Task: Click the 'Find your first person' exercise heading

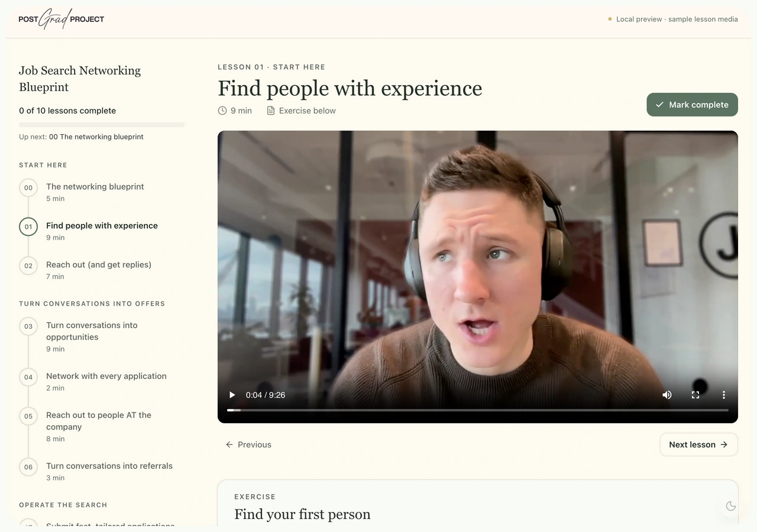Action: pyautogui.click(x=302, y=514)
